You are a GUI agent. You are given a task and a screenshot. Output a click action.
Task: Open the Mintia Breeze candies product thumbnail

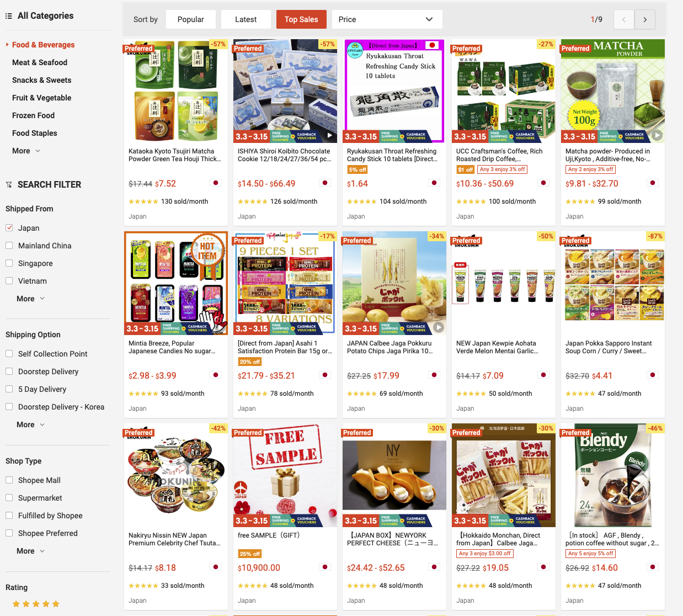pyautogui.click(x=176, y=283)
